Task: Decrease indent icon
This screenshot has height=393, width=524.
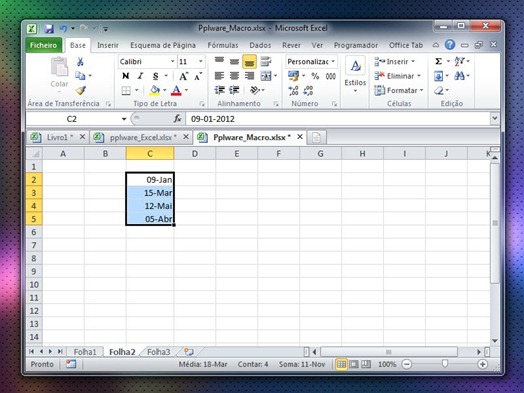Action: pos(220,90)
